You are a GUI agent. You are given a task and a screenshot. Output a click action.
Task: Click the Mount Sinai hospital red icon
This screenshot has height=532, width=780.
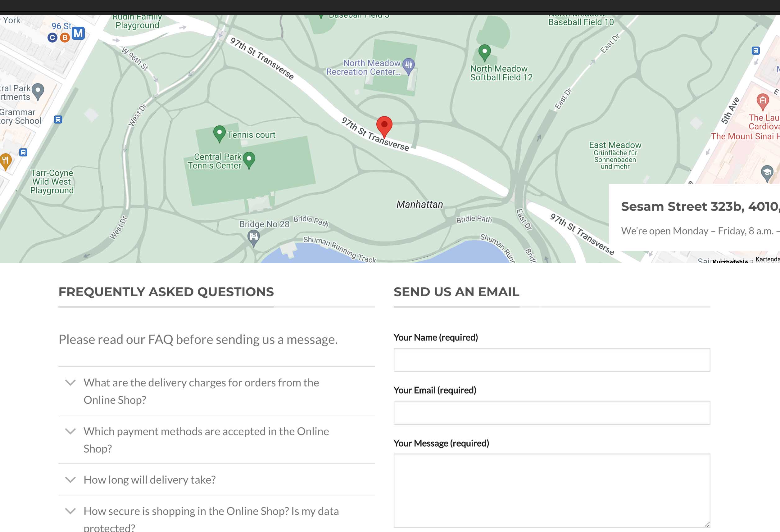(x=763, y=101)
